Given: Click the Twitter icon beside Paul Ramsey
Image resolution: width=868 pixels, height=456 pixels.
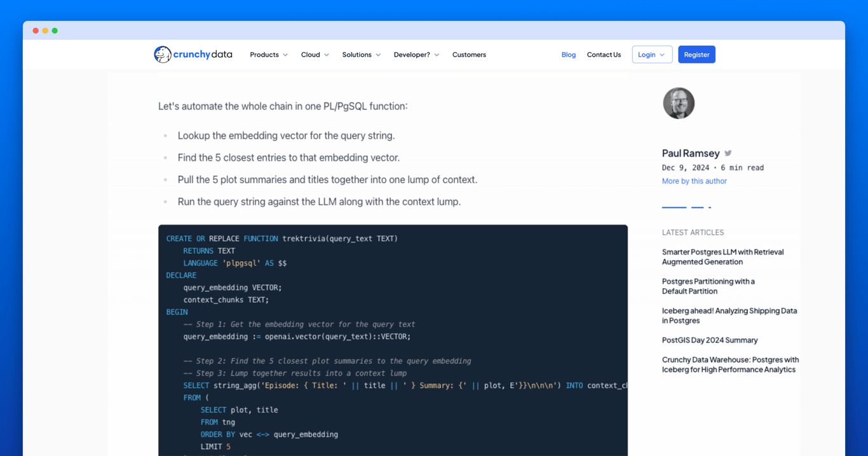Looking at the screenshot, I should pyautogui.click(x=728, y=153).
